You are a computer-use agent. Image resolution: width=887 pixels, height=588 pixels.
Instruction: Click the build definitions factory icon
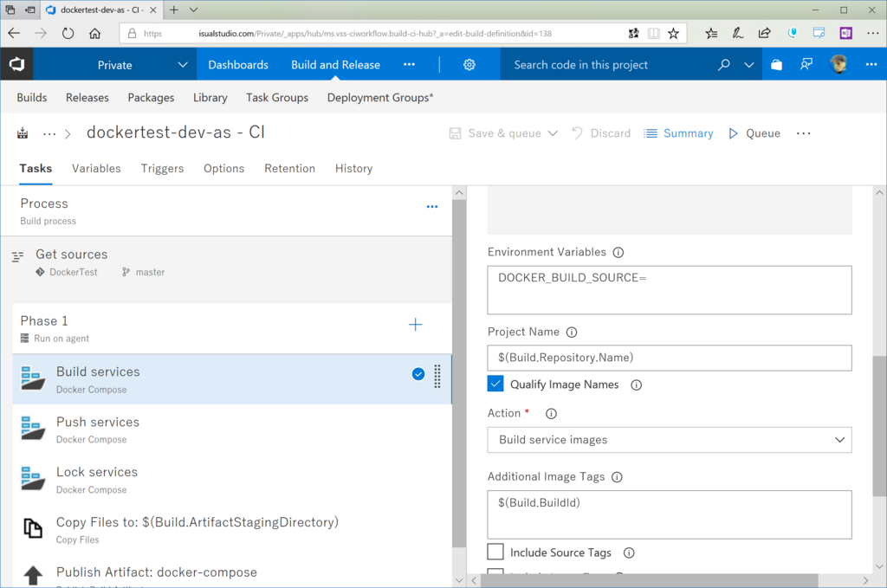pyautogui.click(x=23, y=133)
